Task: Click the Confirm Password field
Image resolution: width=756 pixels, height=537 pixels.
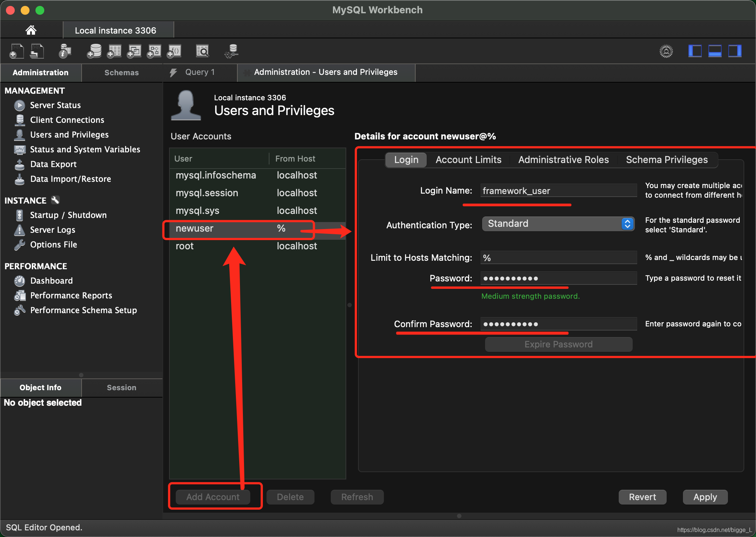Action: pyautogui.click(x=559, y=324)
